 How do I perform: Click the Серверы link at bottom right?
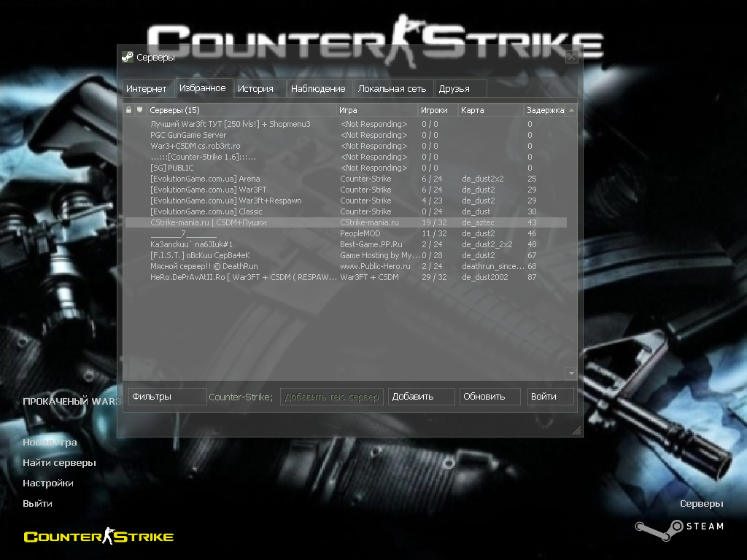pyautogui.click(x=701, y=504)
